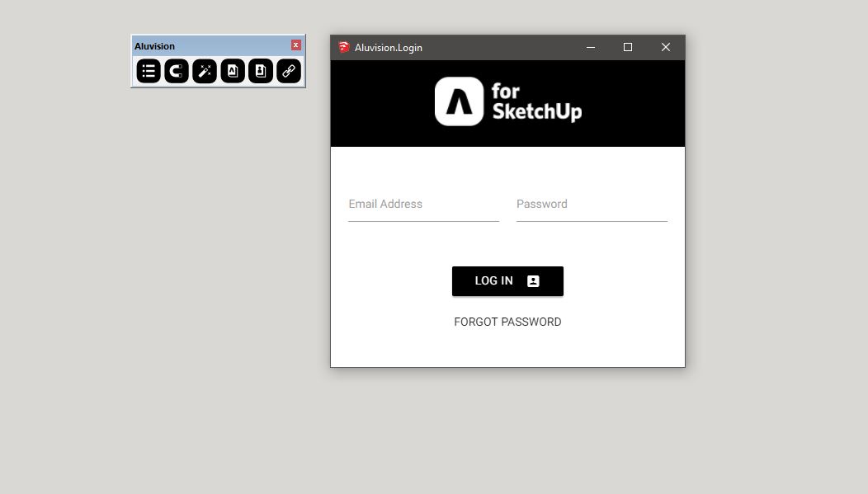Click the document icon with letter A

[233, 72]
